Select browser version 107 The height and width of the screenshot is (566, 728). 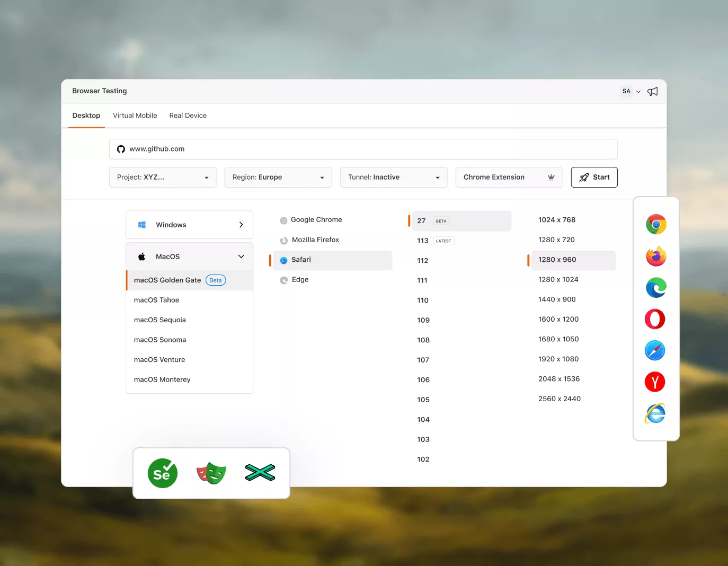pyautogui.click(x=423, y=360)
